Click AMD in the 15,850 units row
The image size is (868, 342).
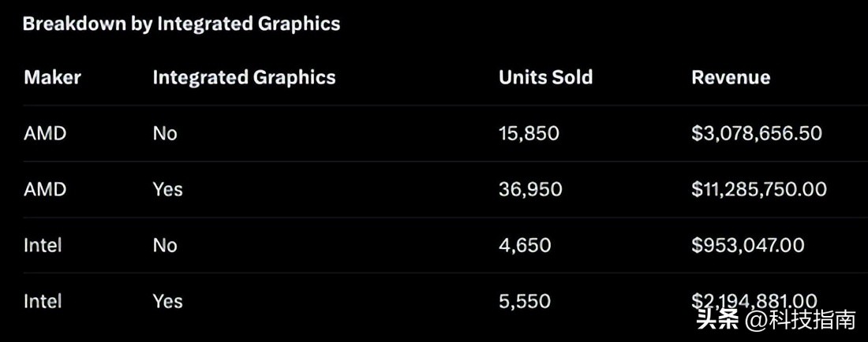45,133
